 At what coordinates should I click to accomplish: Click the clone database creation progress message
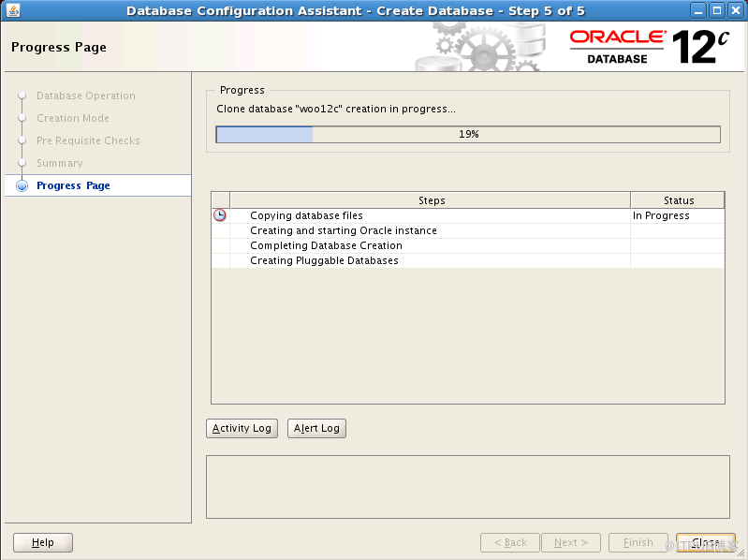[336, 110]
